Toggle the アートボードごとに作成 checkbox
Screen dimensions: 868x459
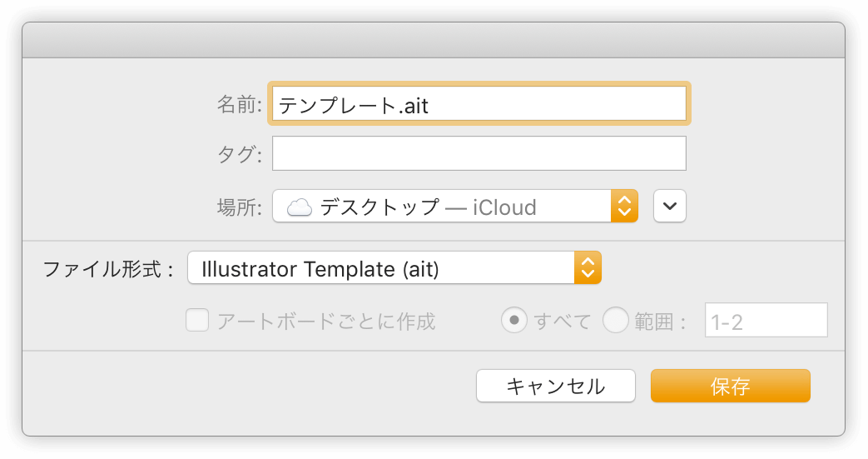[197, 321]
